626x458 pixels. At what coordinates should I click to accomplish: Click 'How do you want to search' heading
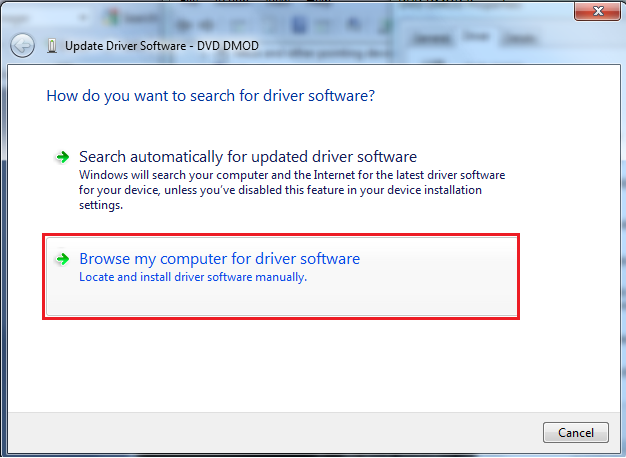(x=211, y=96)
